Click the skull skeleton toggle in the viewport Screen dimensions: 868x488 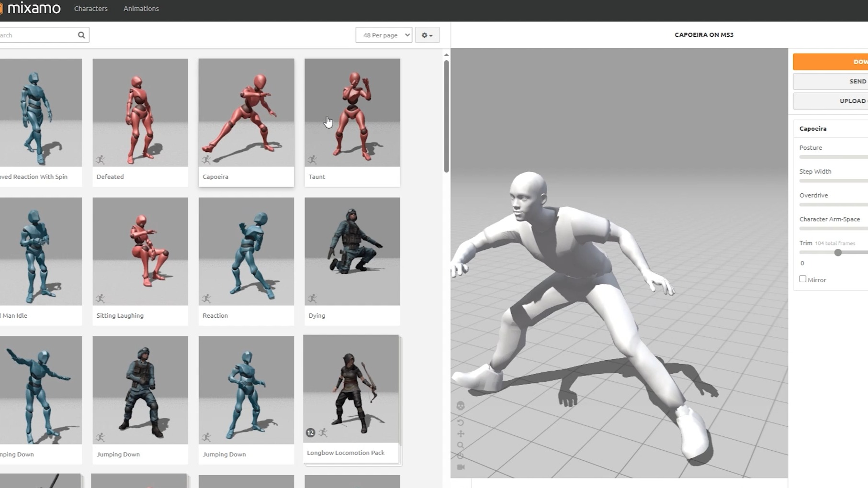pyautogui.click(x=461, y=406)
